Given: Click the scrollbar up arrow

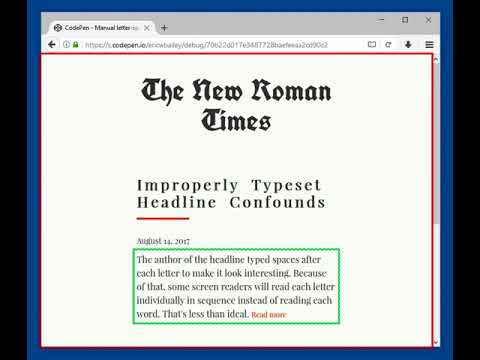Looking at the screenshot, I should click(x=435, y=59).
